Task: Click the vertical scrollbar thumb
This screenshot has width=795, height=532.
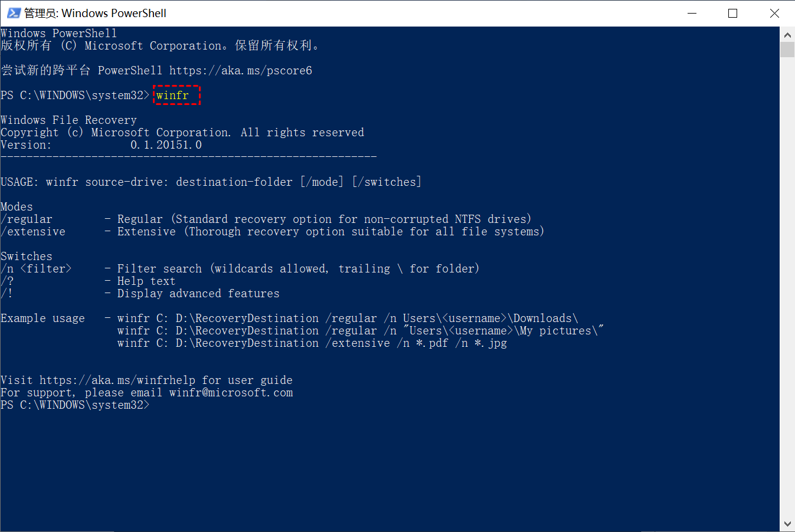Action: 787,50
